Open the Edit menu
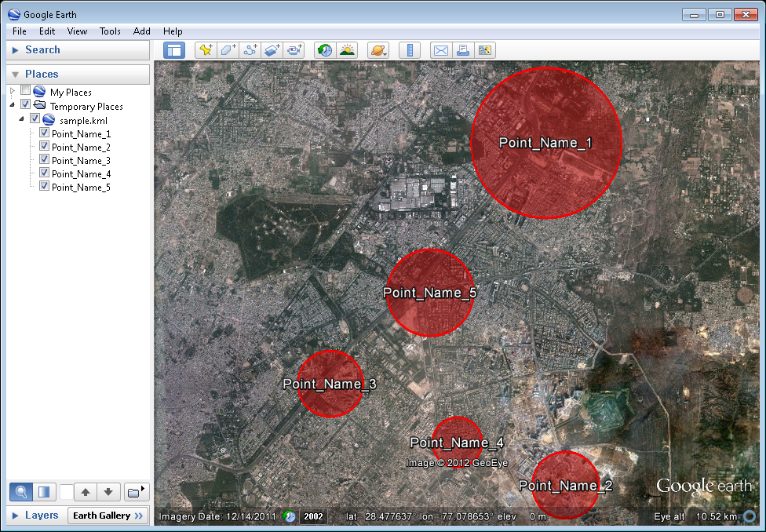766x532 pixels. (47, 31)
